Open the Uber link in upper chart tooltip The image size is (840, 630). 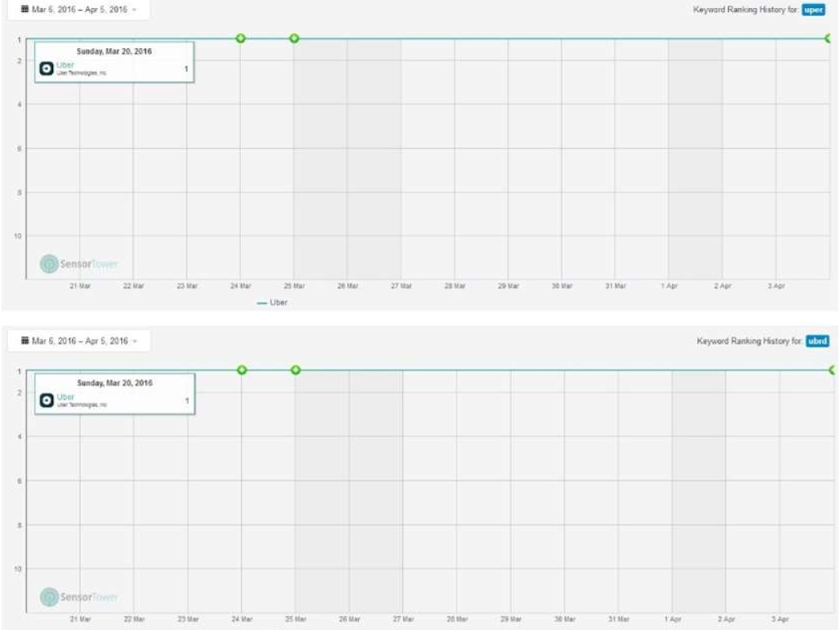pos(64,65)
